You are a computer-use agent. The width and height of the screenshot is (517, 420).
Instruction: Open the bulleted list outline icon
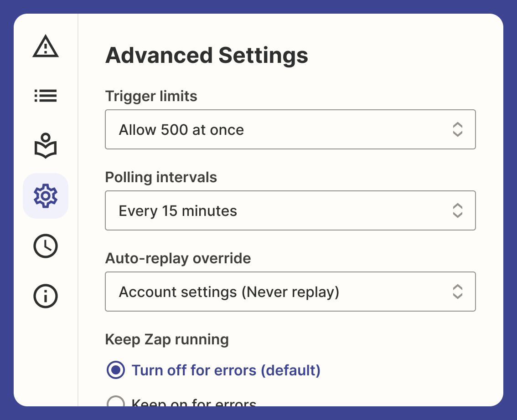tap(46, 96)
